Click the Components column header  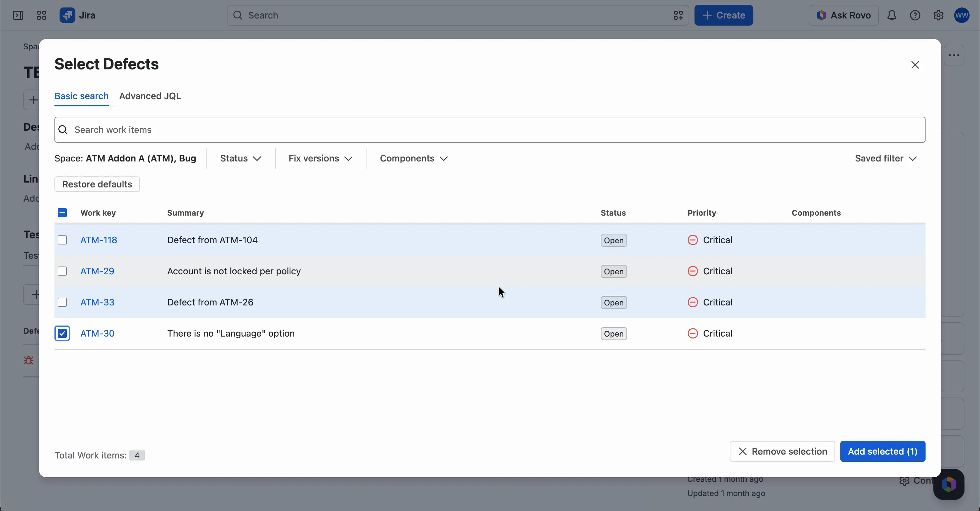click(816, 213)
